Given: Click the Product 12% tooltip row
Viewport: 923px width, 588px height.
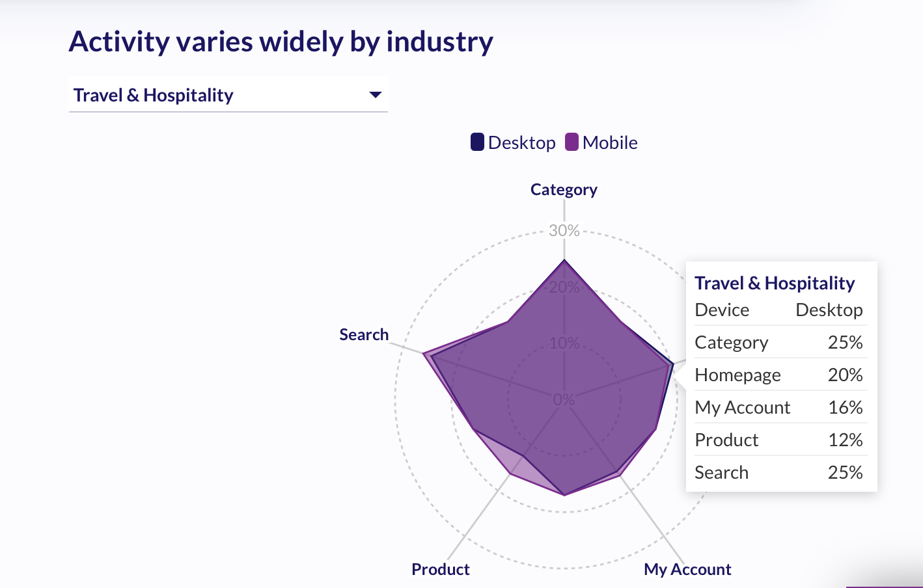Looking at the screenshot, I should (x=778, y=440).
